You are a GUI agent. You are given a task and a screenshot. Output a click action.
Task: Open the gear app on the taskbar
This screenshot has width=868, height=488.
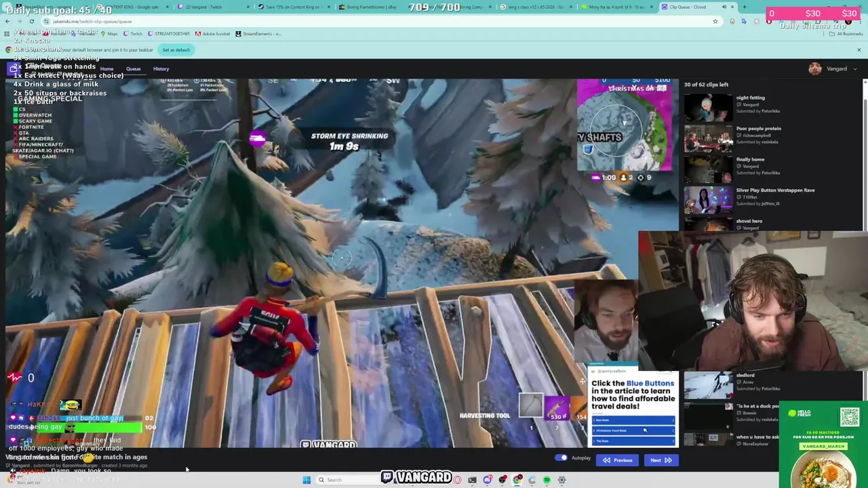coord(561,480)
